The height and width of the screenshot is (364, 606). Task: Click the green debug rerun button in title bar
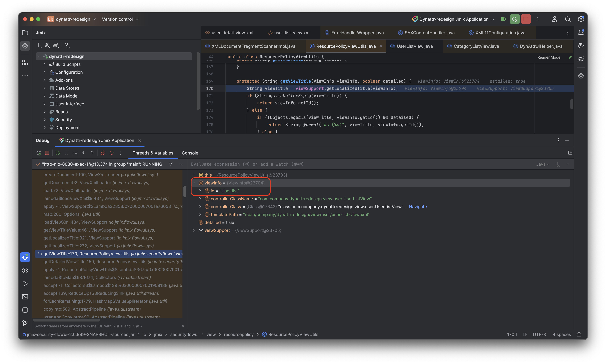515,19
